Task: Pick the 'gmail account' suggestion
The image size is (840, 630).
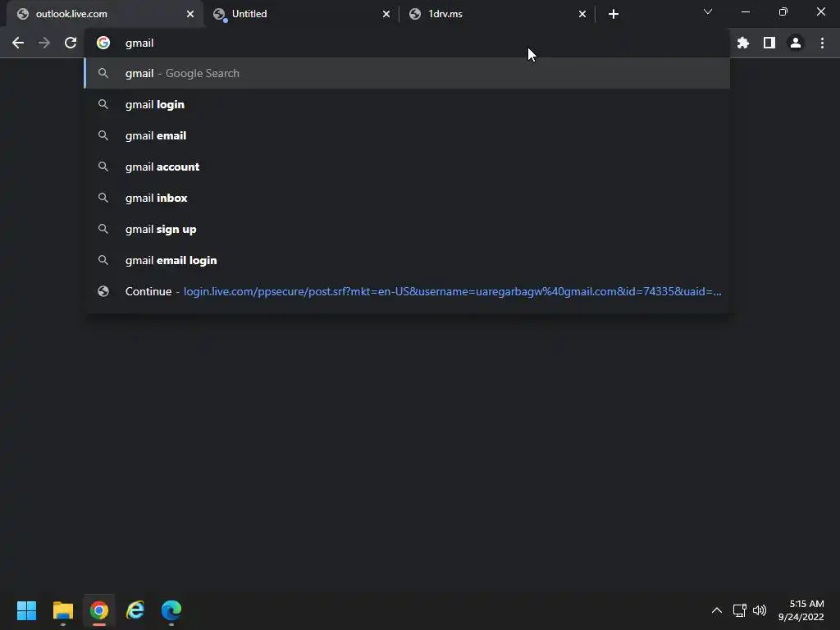Action: click(407, 167)
